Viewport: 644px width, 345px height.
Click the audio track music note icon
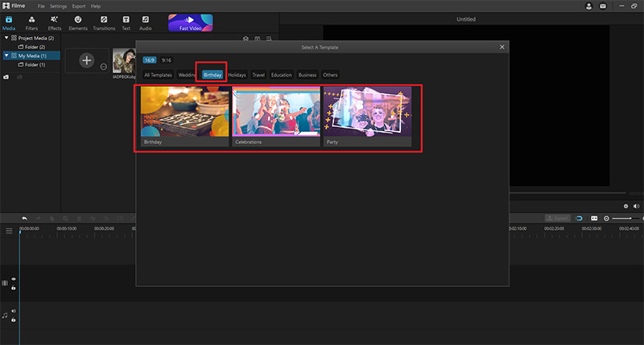[x=5, y=315]
